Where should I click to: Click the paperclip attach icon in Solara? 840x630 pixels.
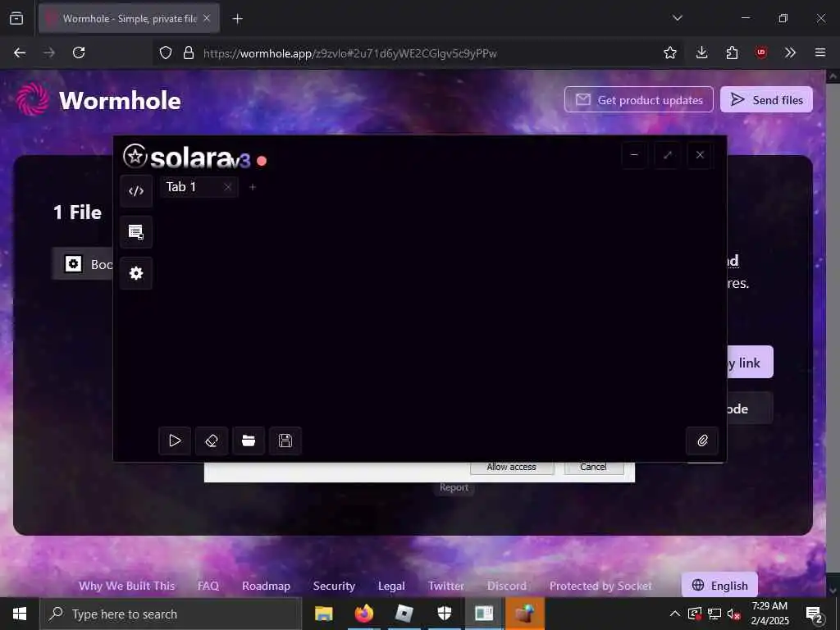[702, 441]
